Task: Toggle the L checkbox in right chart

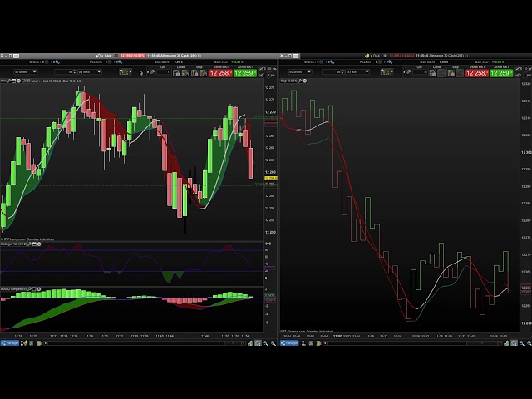Action: 517,76
